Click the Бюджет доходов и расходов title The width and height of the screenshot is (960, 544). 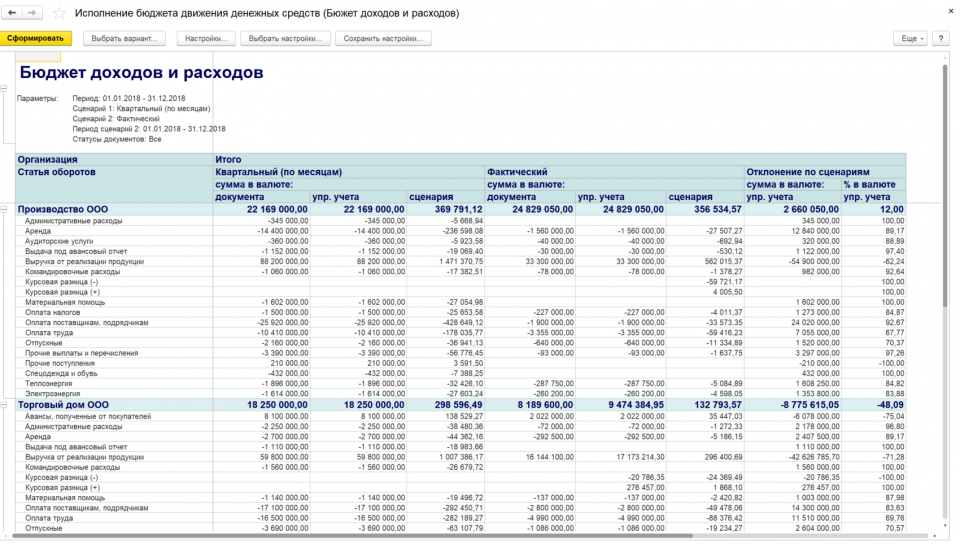(x=141, y=72)
